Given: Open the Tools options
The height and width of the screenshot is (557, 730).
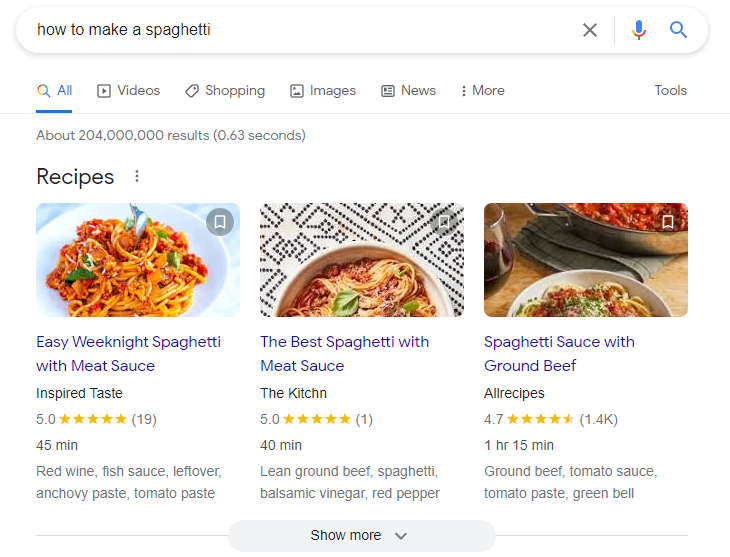Looking at the screenshot, I should coord(670,90).
